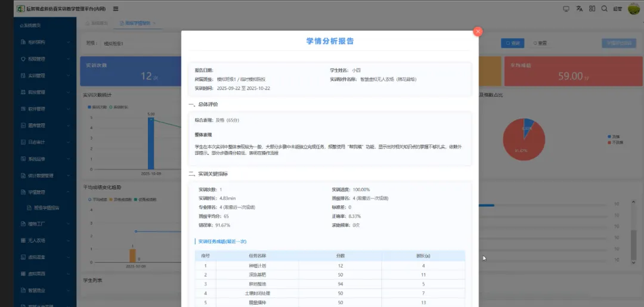Click the 分数 column header

tap(340, 255)
